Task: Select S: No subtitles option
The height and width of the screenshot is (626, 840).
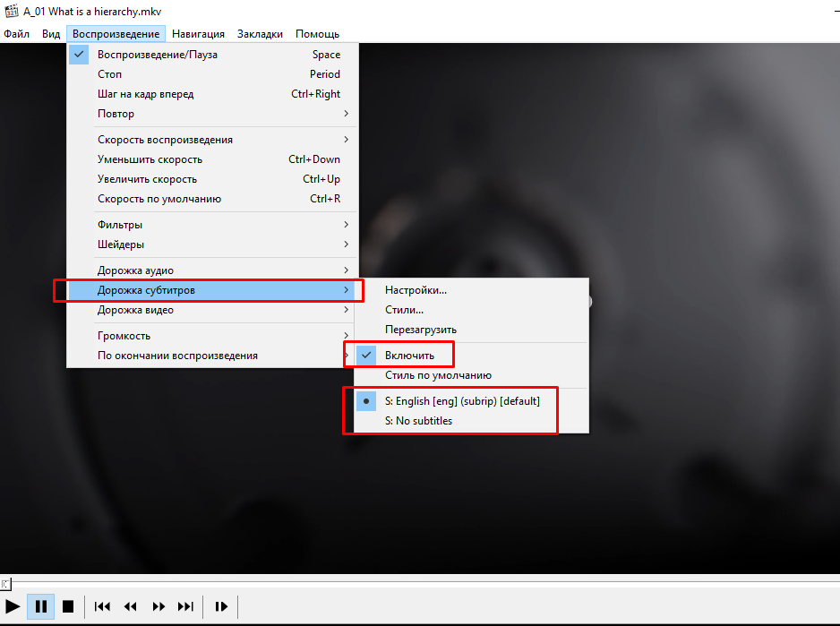Action: (x=471, y=421)
